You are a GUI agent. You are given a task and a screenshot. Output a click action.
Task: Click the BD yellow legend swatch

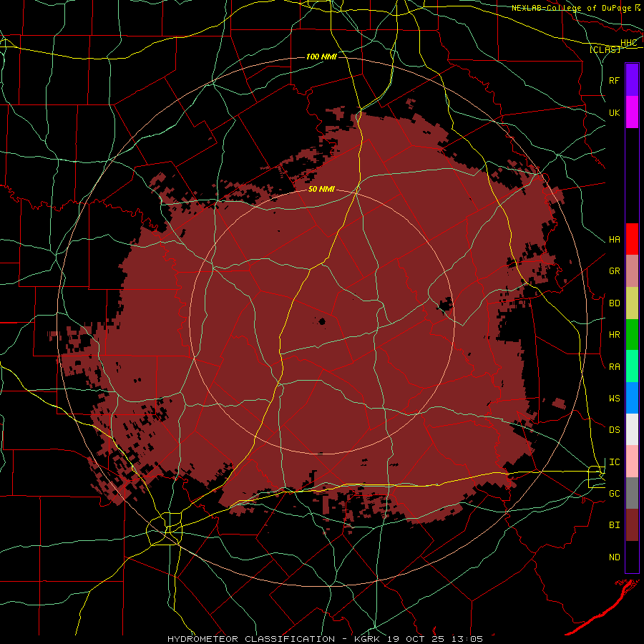coord(632,303)
